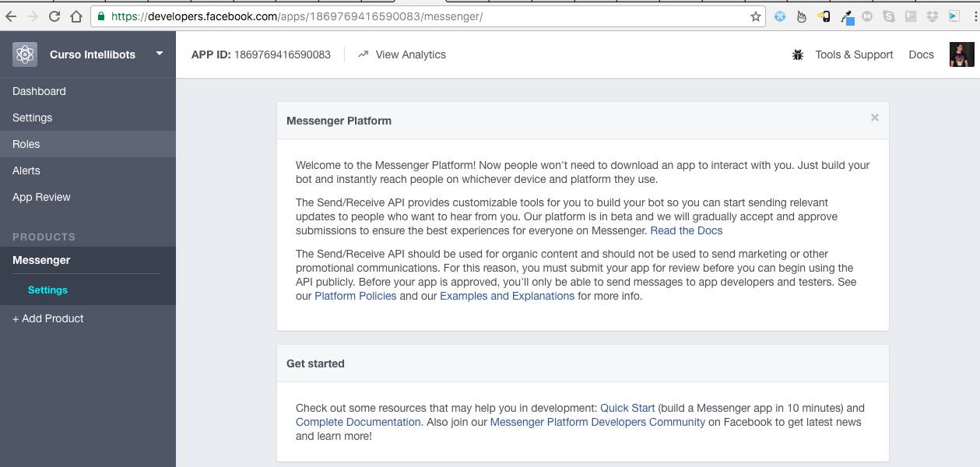The height and width of the screenshot is (467, 980).
Task: Open the Read the Docs link
Action: coord(686,230)
